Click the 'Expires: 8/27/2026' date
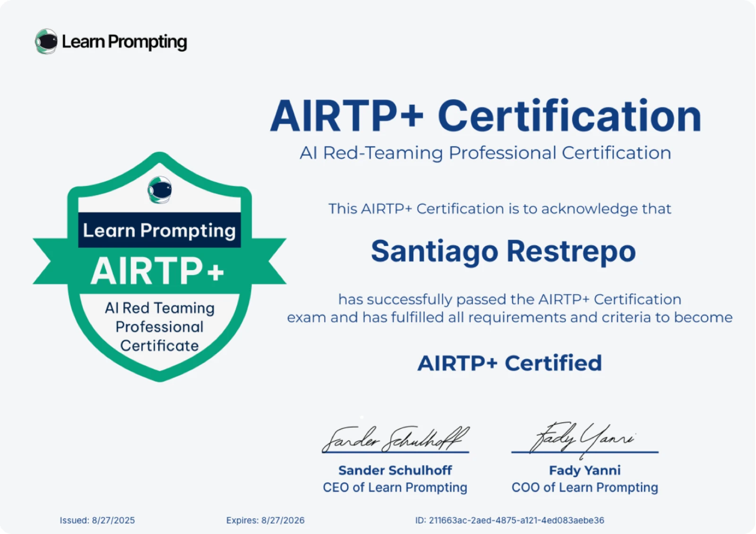This screenshot has width=756, height=534. pyautogui.click(x=266, y=520)
